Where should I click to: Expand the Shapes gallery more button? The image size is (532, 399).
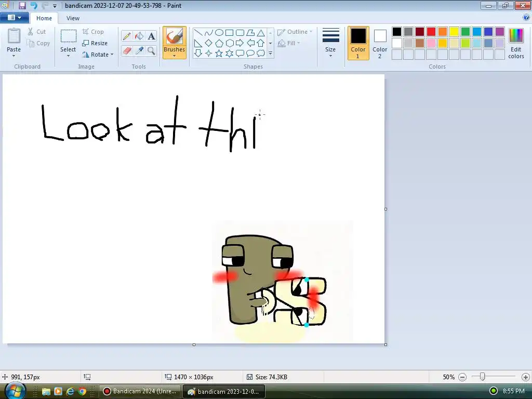click(x=270, y=54)
